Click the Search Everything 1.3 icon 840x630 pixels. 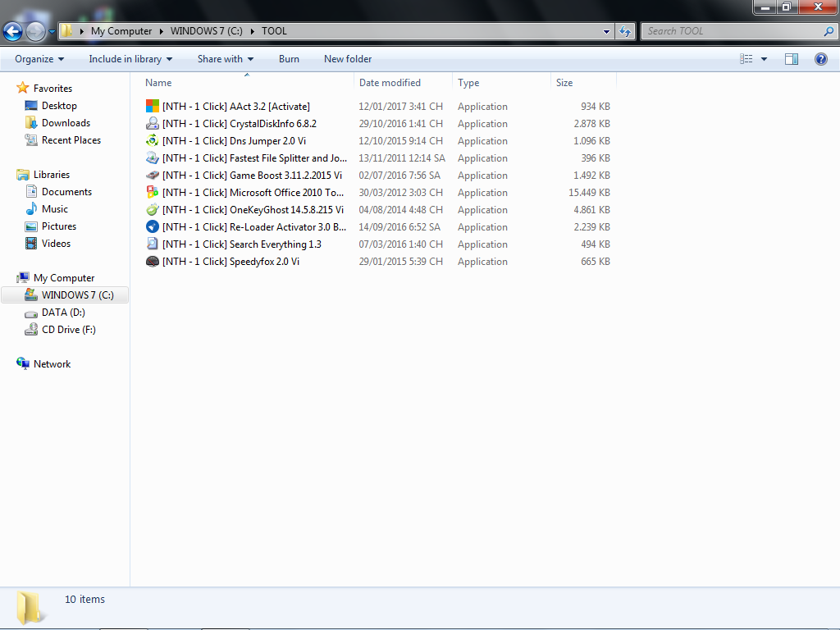[x=153, y=244]
